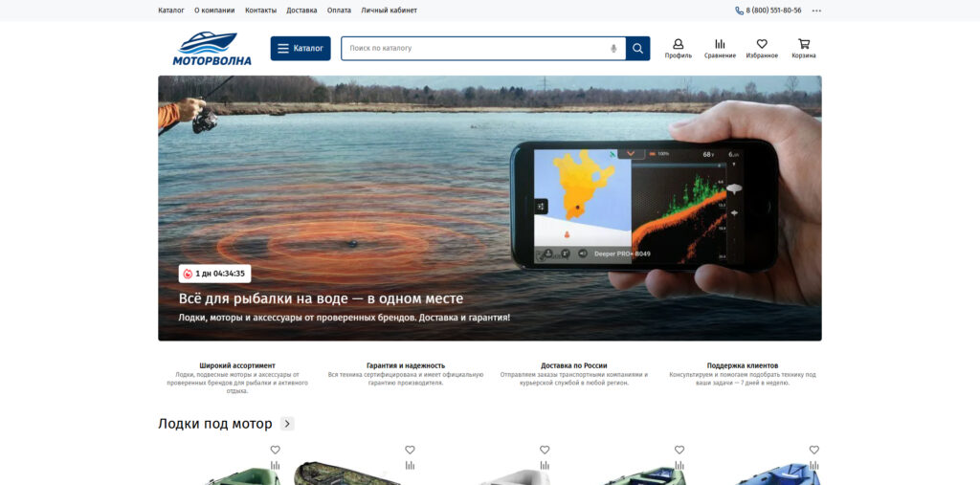The height and width of the screenshot is (485, 980).
Task: Click the timer badge 1 дн 04:34:35
Action: pos(215,274)
